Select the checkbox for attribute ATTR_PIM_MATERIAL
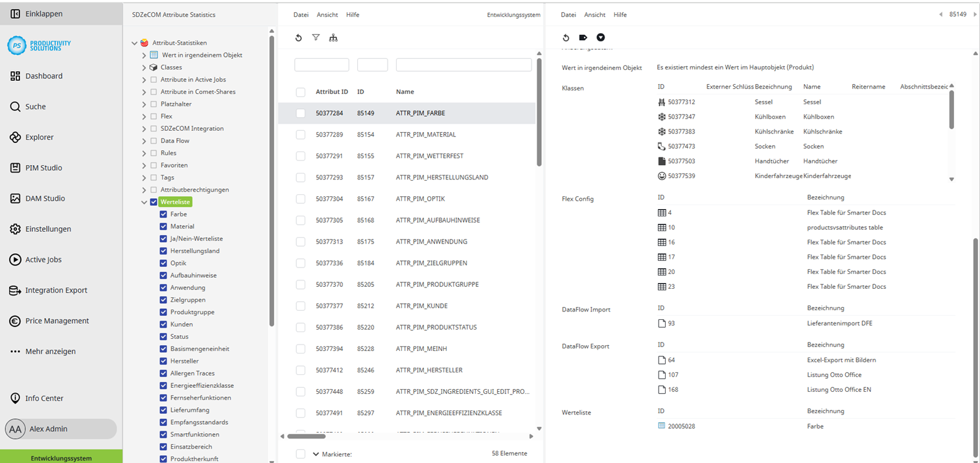980x463 pixels. (300, 134)
